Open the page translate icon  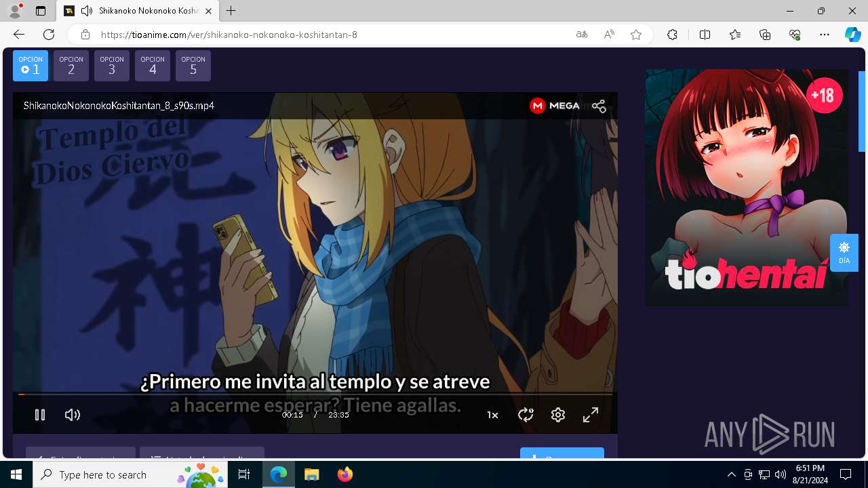[x=582, y=35]
